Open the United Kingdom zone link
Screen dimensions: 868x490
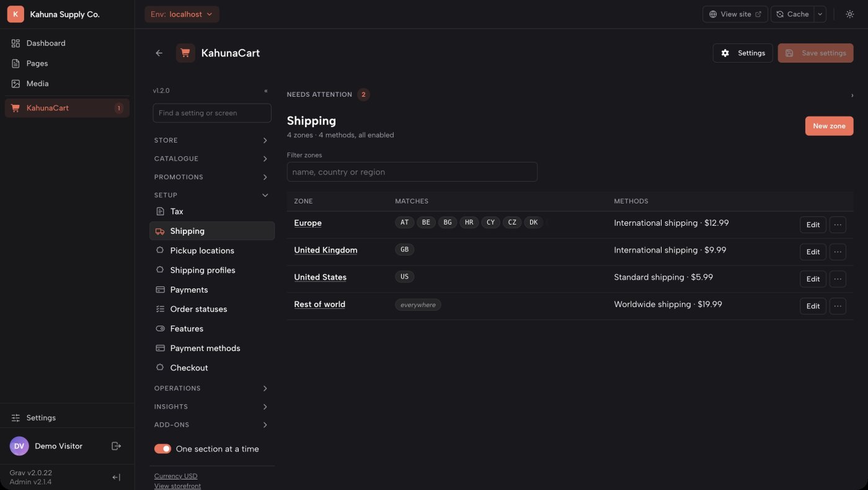coord(325,250)
